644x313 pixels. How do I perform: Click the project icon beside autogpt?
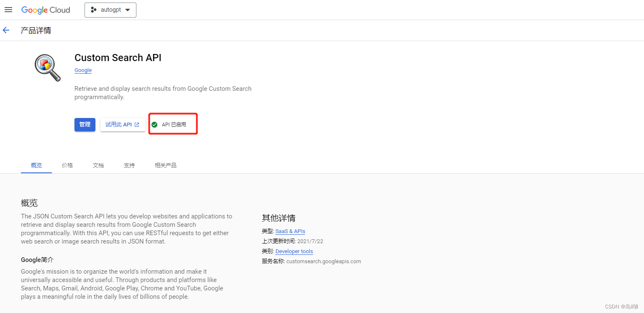[94, 10]
